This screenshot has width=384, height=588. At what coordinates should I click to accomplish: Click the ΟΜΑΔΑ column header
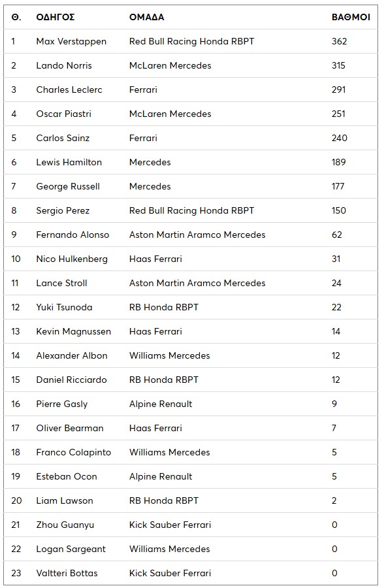146,17
